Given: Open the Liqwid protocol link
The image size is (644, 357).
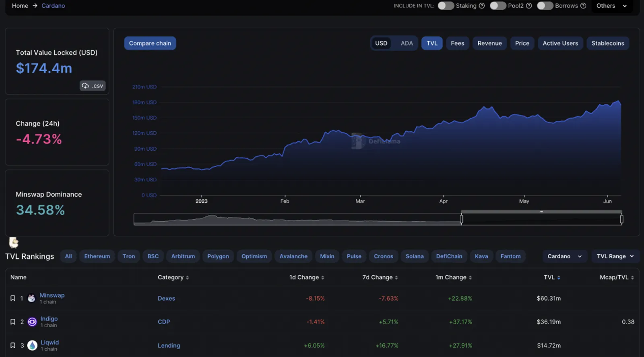Looking at the screenshot, I should [50, 342].
